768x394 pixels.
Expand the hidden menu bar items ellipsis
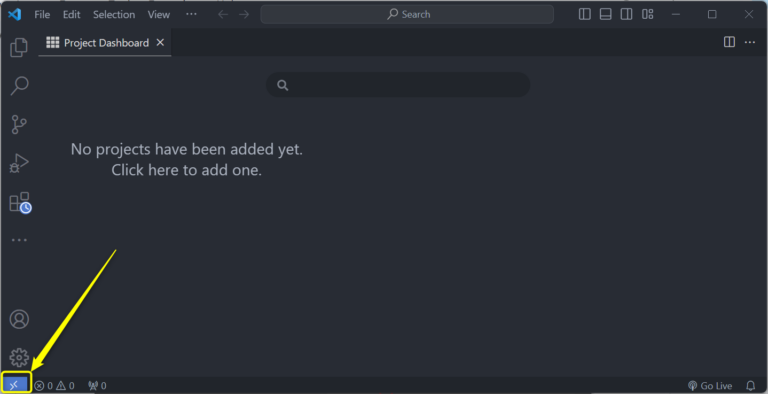coord(191,14)
